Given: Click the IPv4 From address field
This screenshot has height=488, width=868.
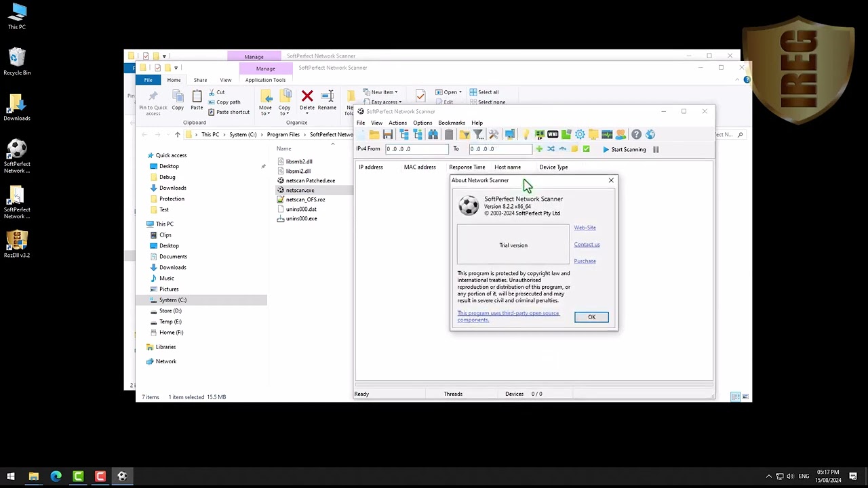Looking at the screenshot, I should click(x=417, y=149).
